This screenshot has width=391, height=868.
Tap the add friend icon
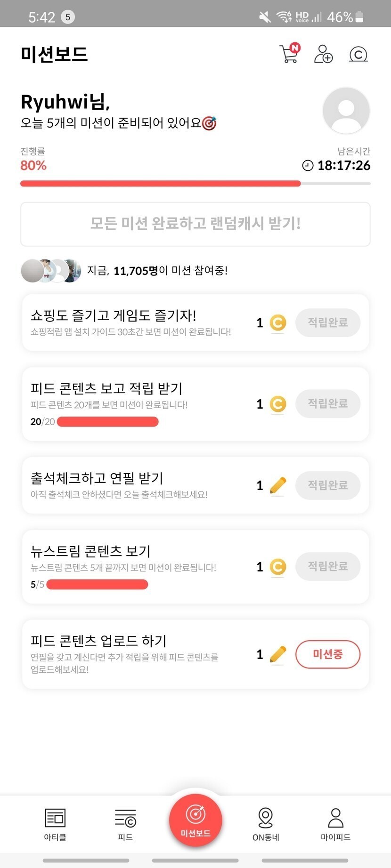click(323, 54)
